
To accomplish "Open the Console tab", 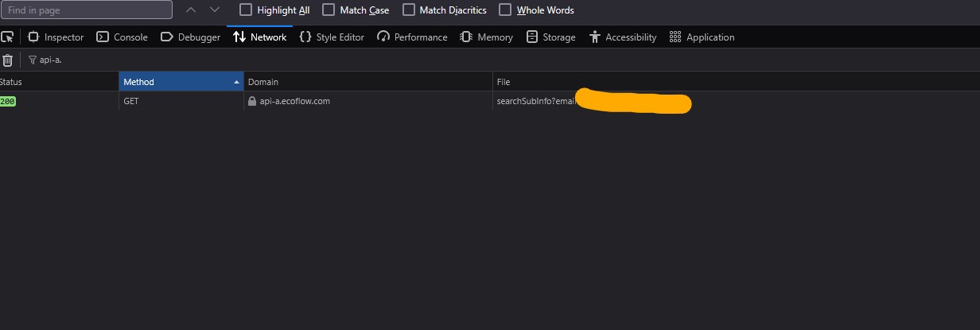I will (x=122, y=37).
